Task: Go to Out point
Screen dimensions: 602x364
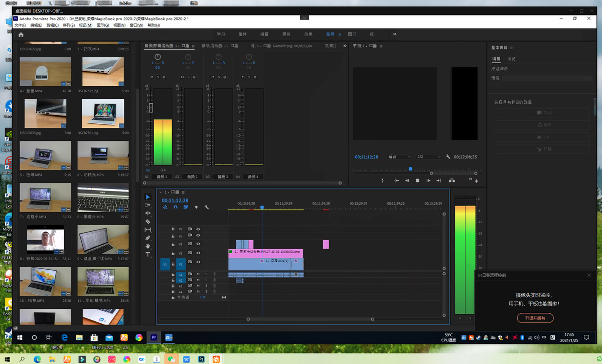Action: tap(438, 180)
